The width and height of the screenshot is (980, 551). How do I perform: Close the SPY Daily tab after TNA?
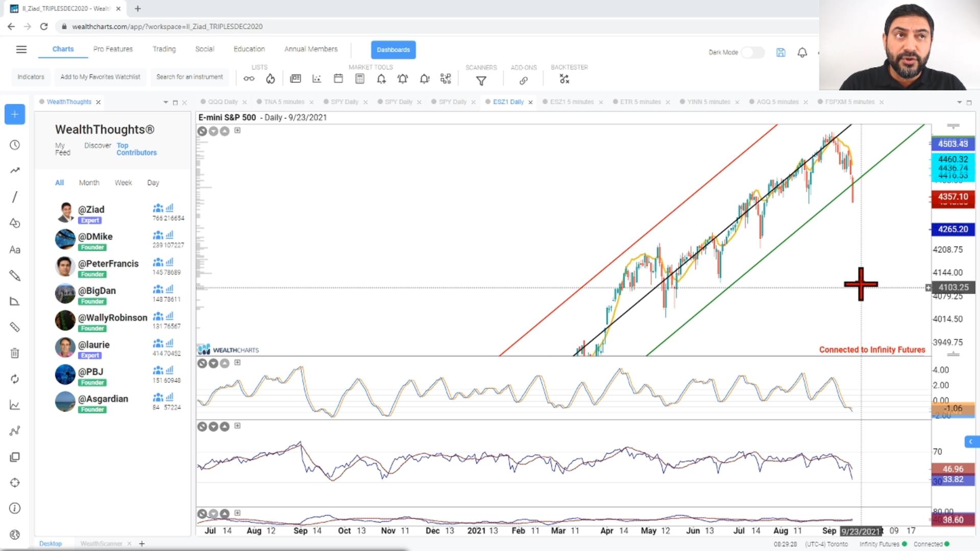[x=365, y=103]
